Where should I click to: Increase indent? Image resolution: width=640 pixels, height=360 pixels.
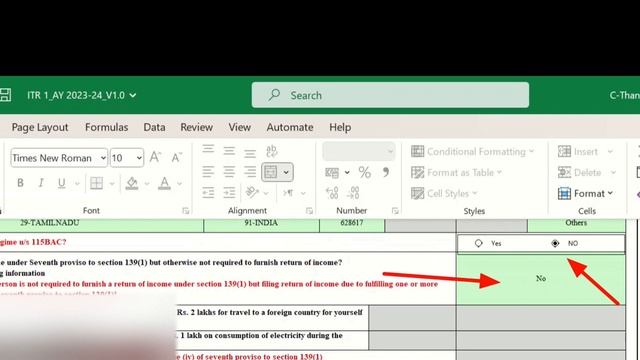click(229, 192)
